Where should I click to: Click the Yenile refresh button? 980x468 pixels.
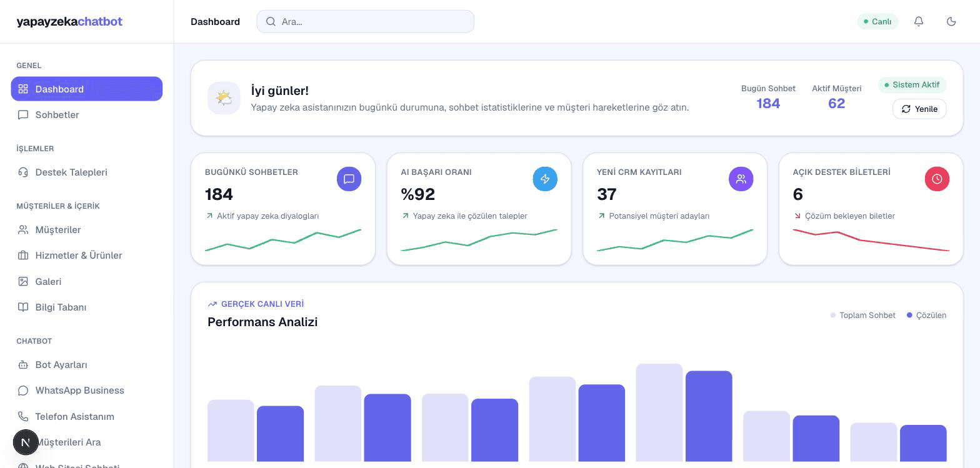click(919, 109)
